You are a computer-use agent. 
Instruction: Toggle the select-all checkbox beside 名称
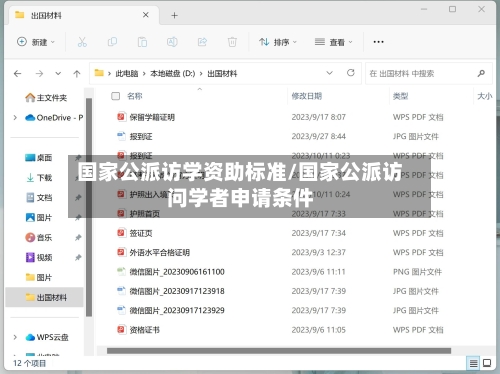[x=115, y=96]
